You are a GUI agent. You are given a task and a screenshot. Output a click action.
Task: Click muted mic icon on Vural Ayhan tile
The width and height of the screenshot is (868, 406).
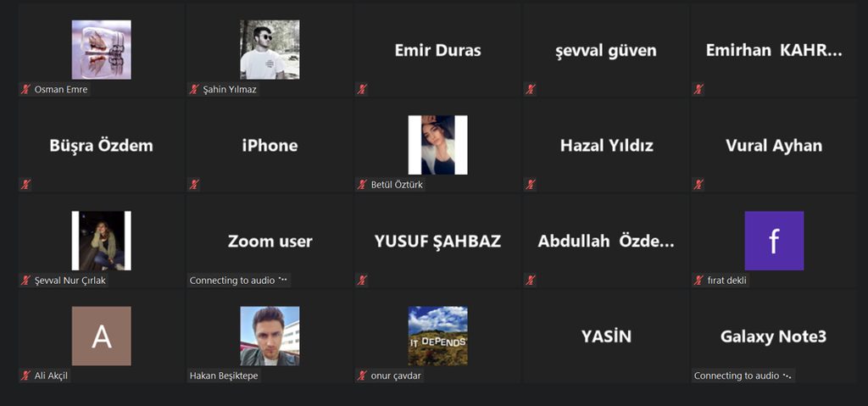pos(698,185)
